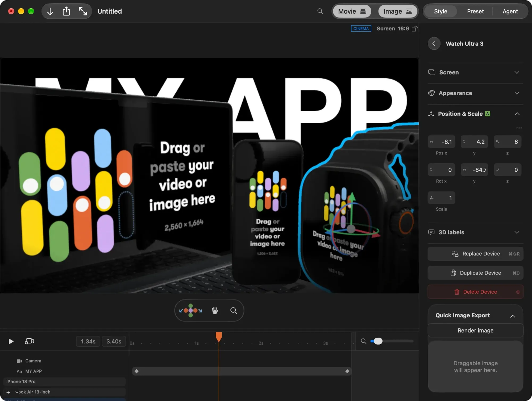Switch to Movie mode
The height and width of the screenshot is (401, 532).
tap(352, 11)
